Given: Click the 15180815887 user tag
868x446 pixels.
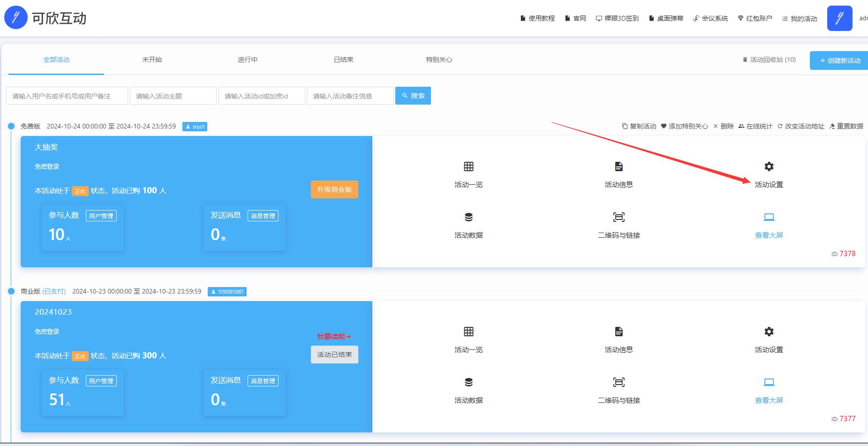Looking at the screenshot, I should click(227, 292).
